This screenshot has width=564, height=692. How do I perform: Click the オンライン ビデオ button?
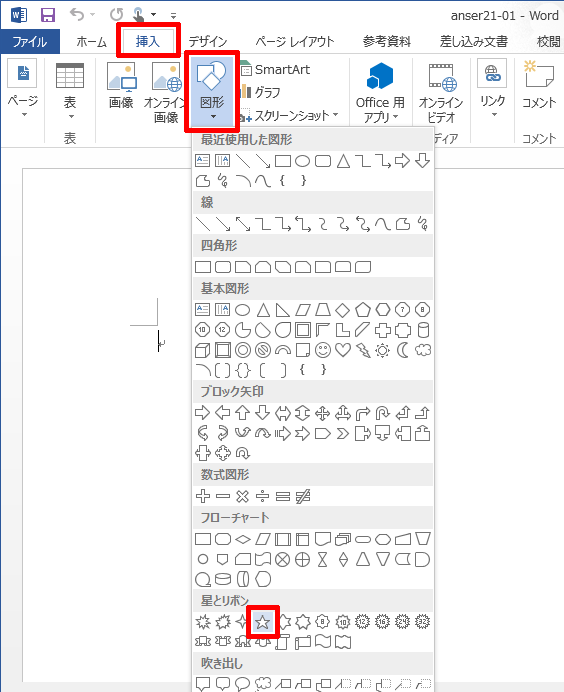coord(441,93)
